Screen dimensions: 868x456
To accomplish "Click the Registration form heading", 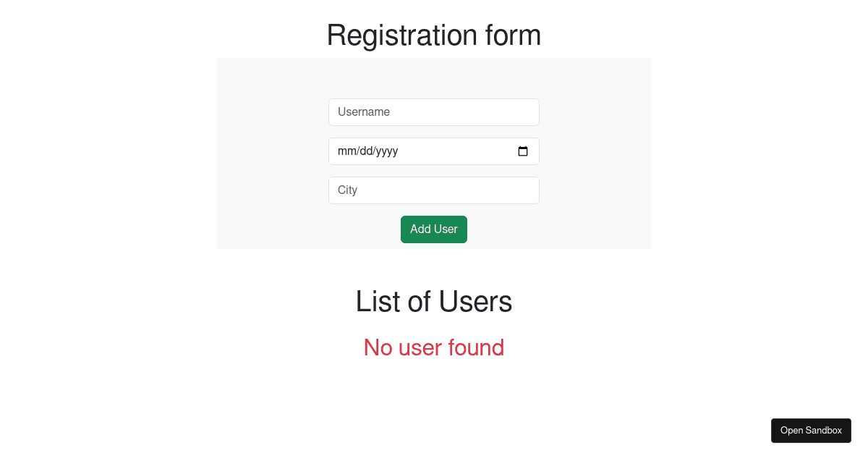I will [x=434, y=35].
